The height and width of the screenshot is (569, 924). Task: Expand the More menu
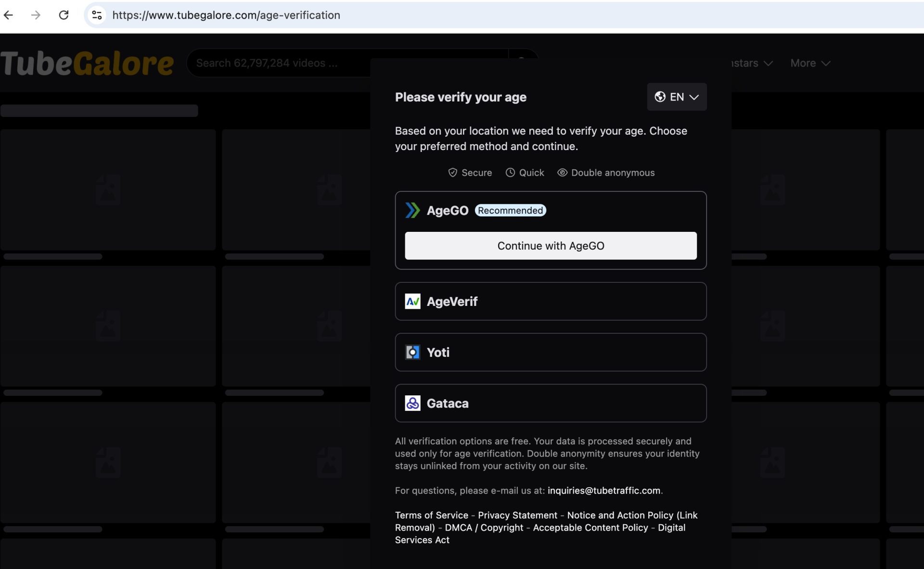click(x=810, y=63)
